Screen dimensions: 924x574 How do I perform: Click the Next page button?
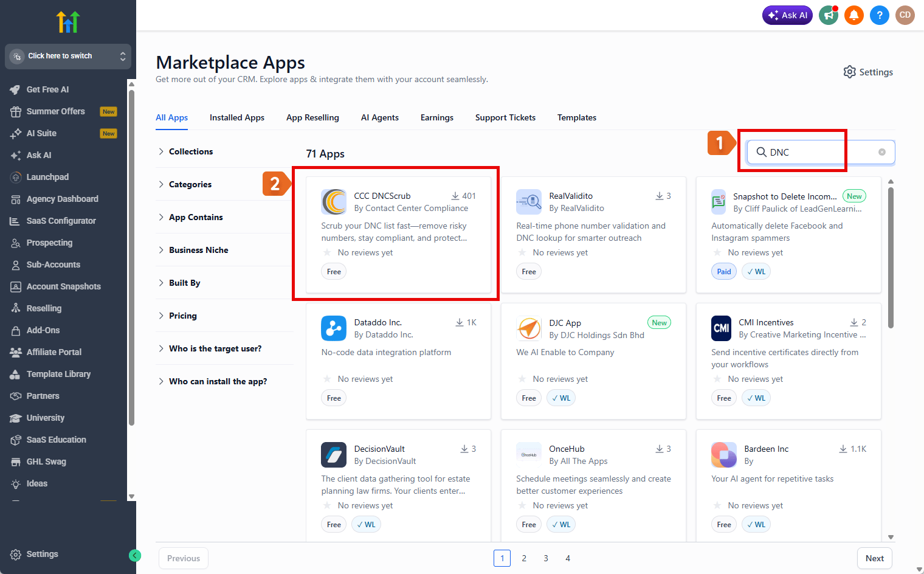tap(875, 558)
